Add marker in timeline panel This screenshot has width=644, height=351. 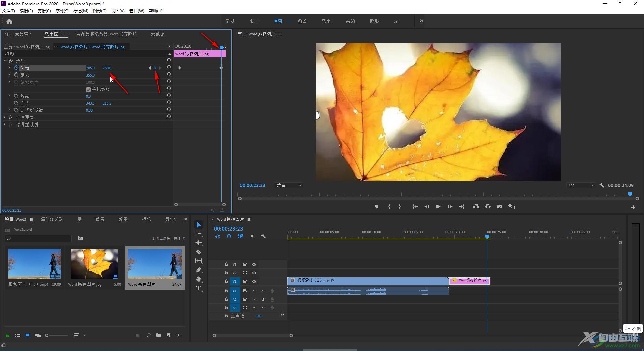click(x=252, y=236)
